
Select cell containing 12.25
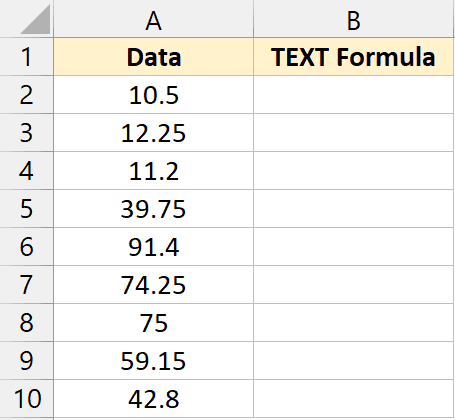(154, 133)
